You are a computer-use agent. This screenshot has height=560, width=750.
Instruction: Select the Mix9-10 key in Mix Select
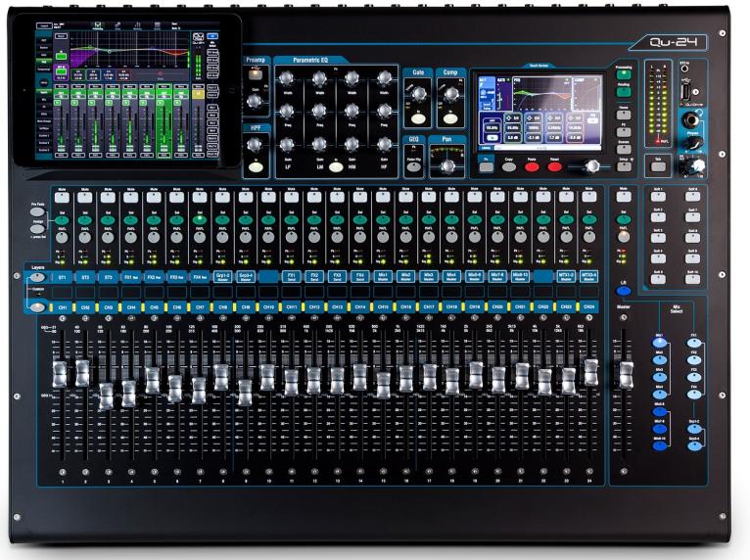pyautogui.click(x=660, y=446)
